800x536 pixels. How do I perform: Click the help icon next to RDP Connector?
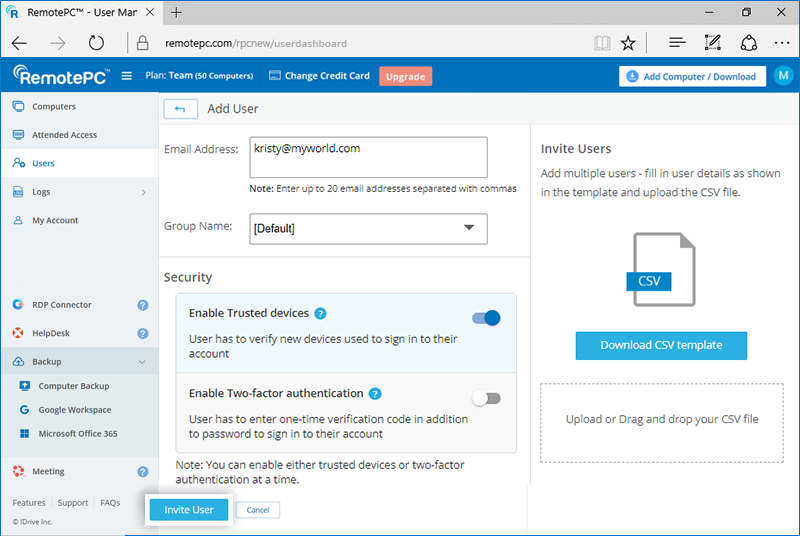142,305
